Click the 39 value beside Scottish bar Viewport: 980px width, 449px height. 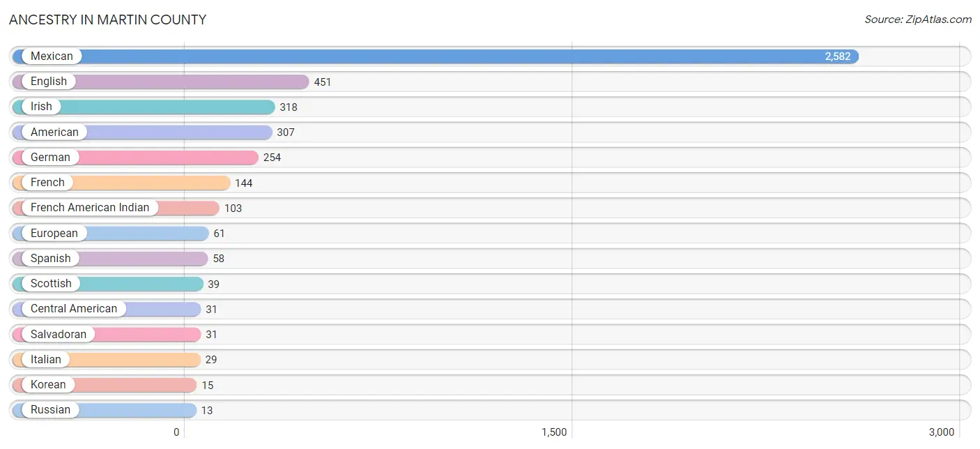coord(214,284)
